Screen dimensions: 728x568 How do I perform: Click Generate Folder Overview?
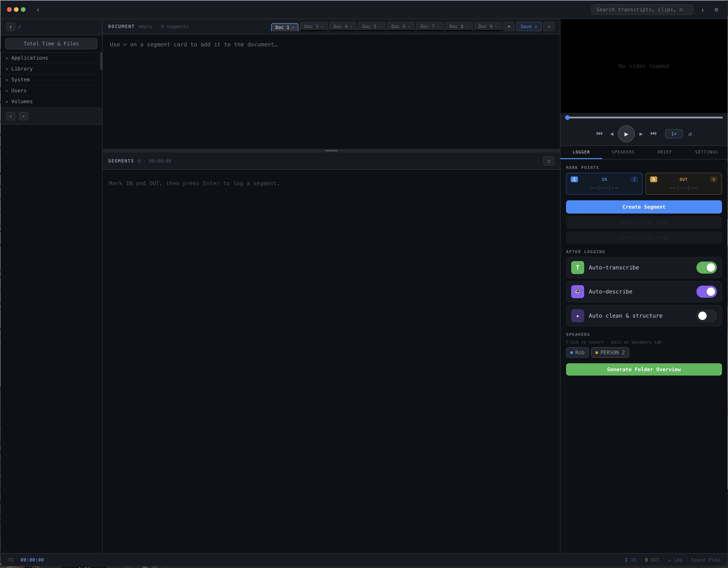click(x=644, y=370)
